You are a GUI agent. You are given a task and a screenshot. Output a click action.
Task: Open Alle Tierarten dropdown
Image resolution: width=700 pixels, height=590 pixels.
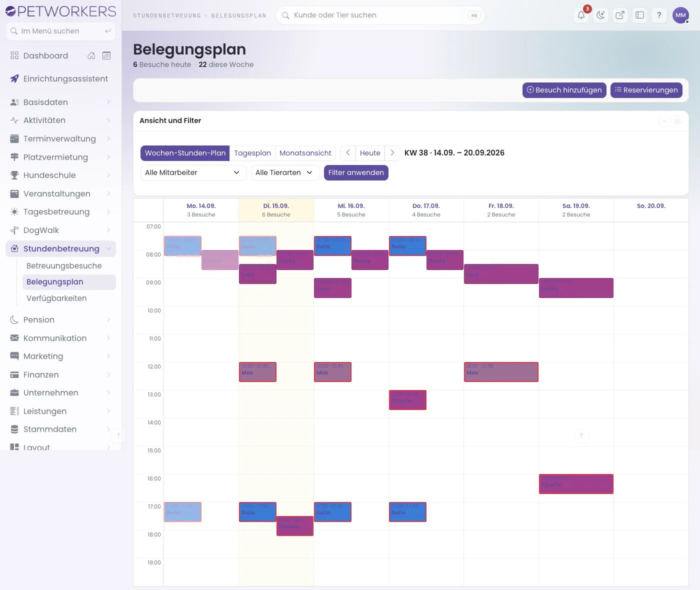point(285,172)
